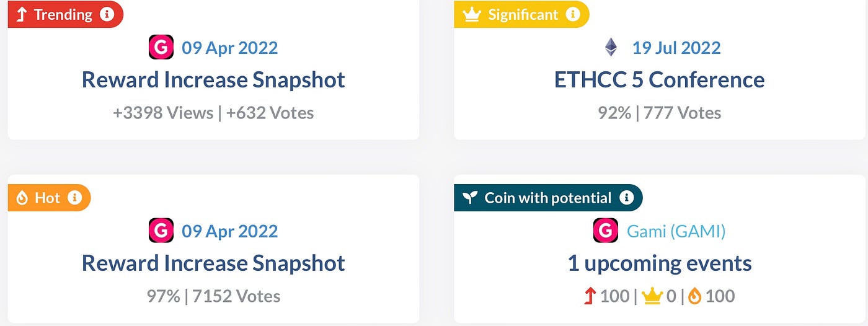
Task: Click the flame icon on Hot badge
Action: (22, 198)
